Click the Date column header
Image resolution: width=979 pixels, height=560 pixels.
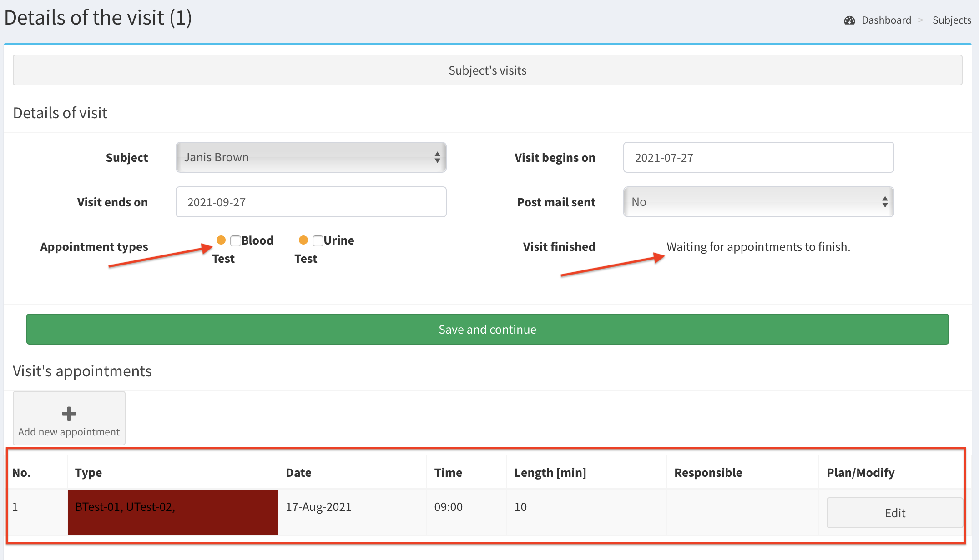pyautogui.click(x=298, y=473)
